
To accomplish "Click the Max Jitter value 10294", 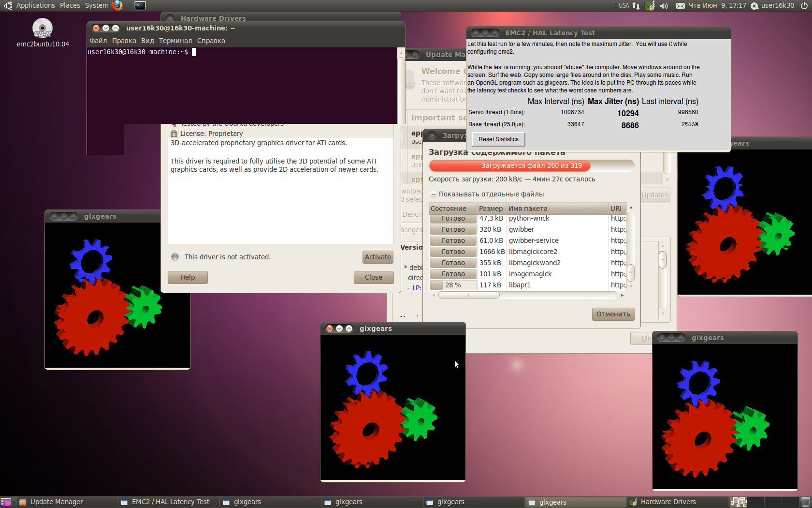I will pyautogui.click(x=628, y=113).
